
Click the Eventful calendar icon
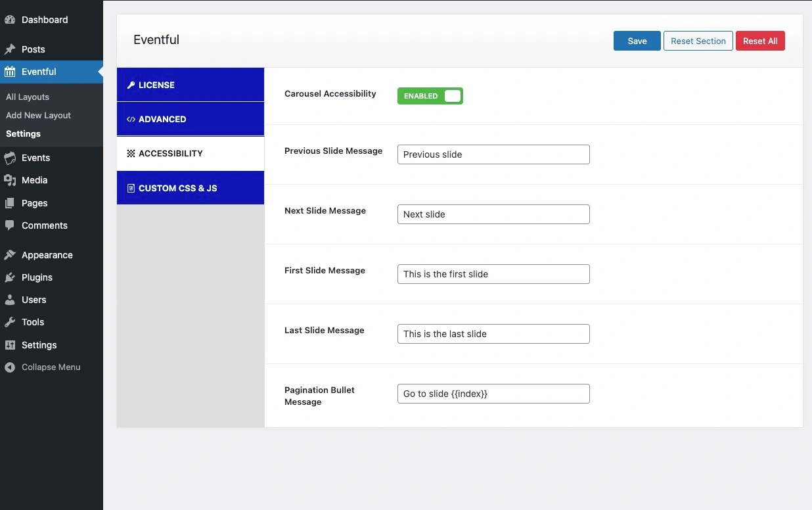click(10, 72)
